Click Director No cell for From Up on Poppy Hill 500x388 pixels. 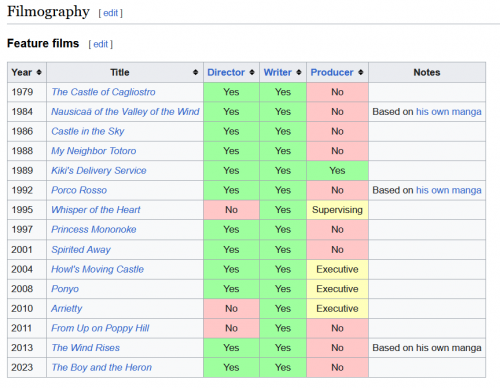231,328
